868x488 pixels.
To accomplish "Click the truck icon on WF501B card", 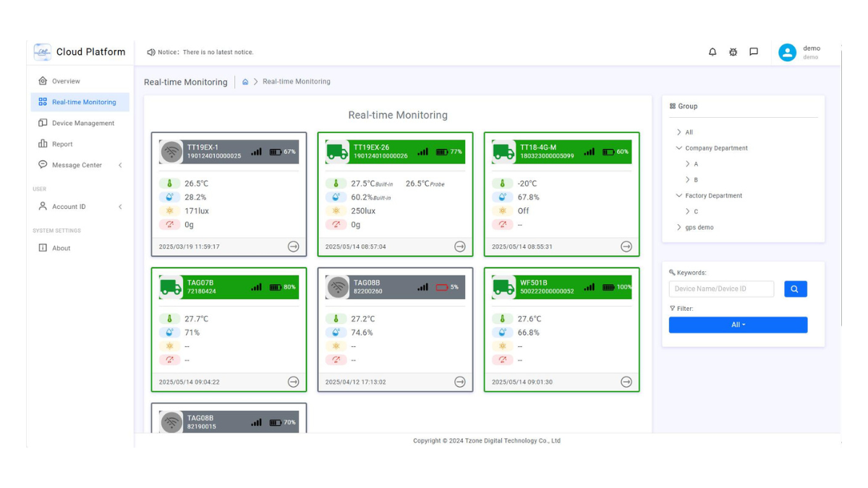I will pyautogui.click(x=504, y=287).
